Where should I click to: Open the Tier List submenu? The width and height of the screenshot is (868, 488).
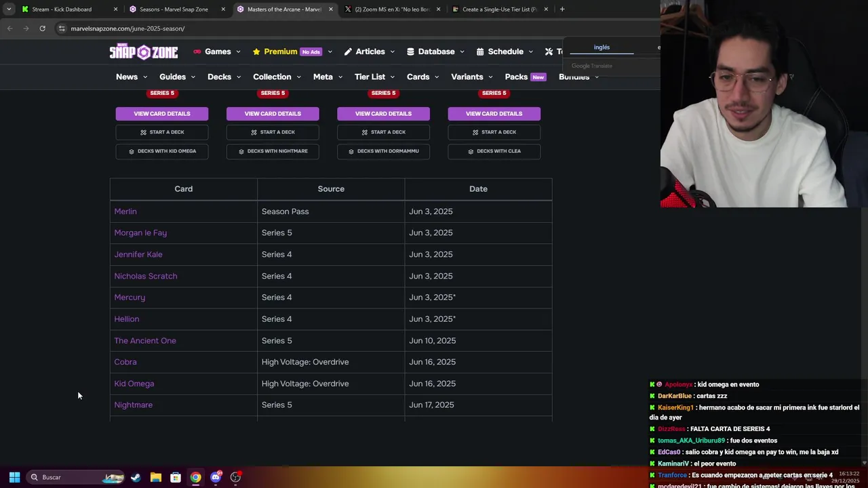(374, 77)
